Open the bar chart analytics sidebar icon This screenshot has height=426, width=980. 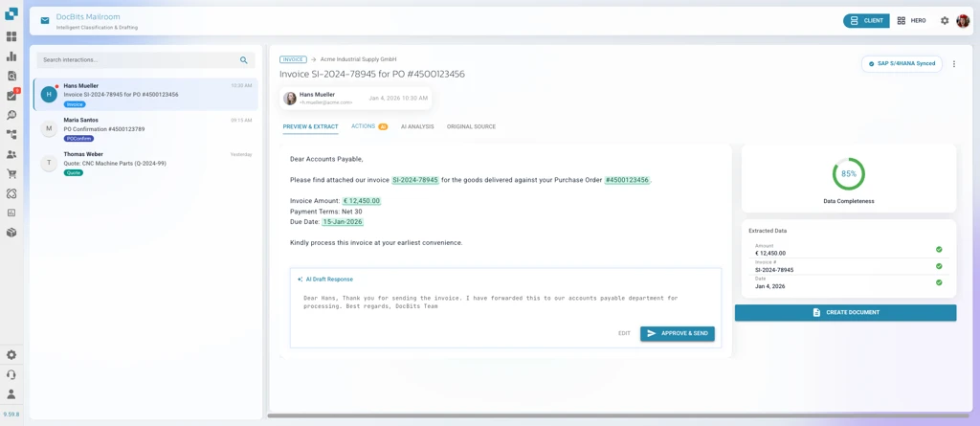11,56
